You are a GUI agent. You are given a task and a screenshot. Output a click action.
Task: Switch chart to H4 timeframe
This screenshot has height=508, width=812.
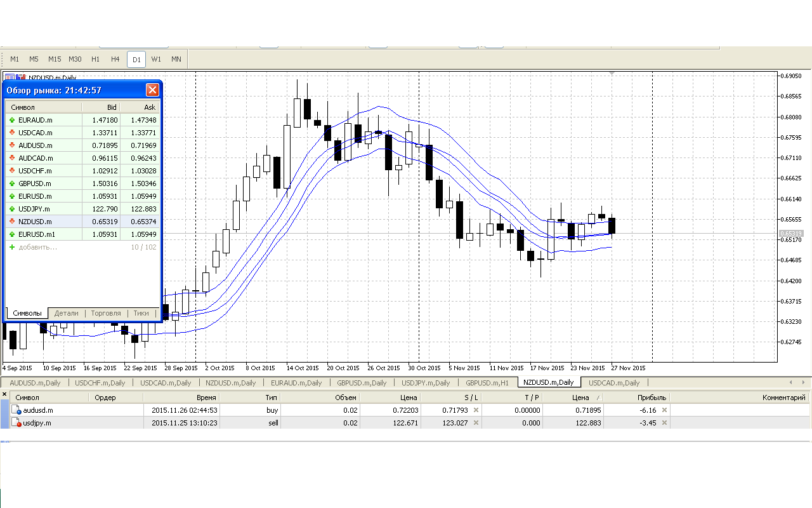click(x=115, y=59)
